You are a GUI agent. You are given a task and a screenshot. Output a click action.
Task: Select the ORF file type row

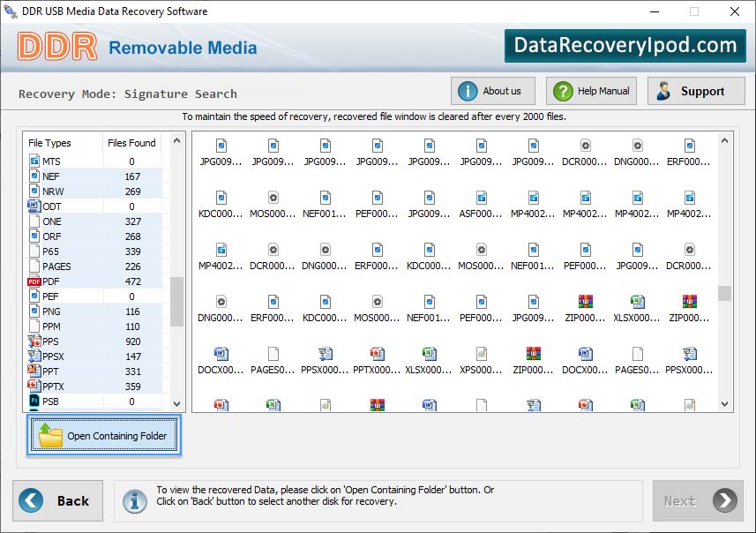[x=94, y=236]
